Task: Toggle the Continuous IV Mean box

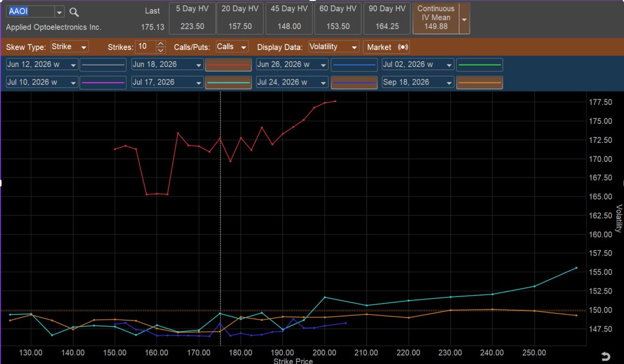Action: (436, 18)
